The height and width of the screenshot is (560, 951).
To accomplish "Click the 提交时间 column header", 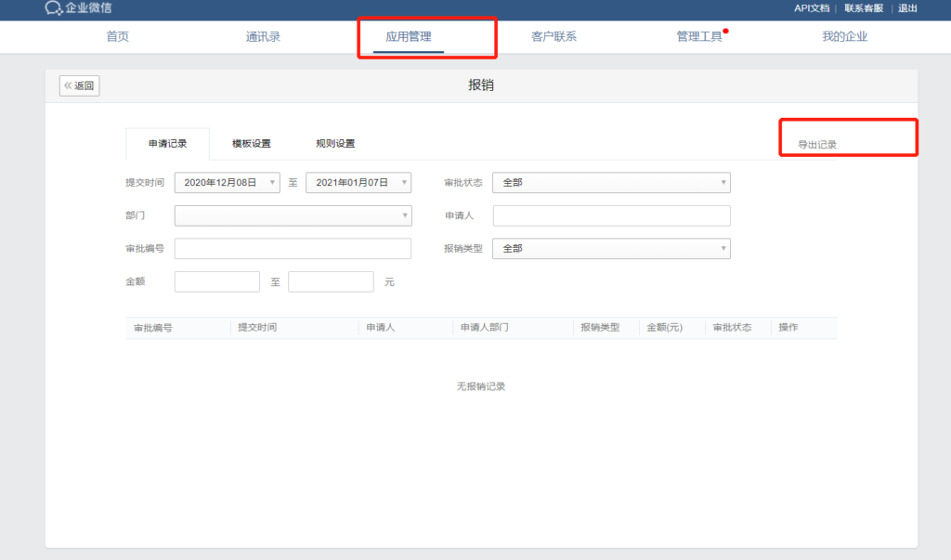I will point(257,328).
